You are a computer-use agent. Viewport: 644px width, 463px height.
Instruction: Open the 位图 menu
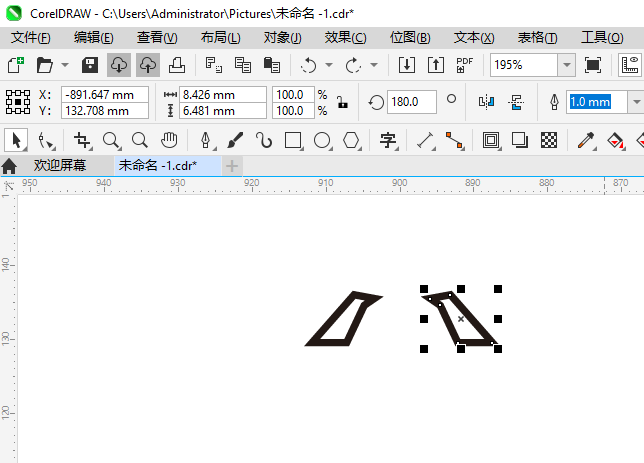(410, 38)
